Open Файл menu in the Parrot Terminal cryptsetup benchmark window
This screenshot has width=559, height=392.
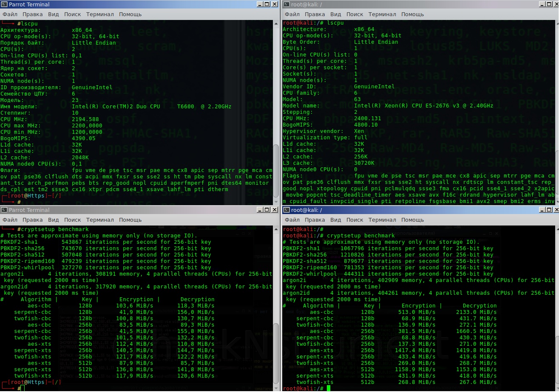click(x=10, y=220)
